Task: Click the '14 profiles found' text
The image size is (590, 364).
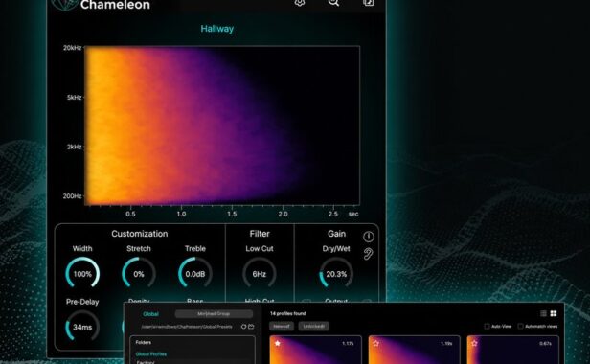Action: [x=288, y=313]
